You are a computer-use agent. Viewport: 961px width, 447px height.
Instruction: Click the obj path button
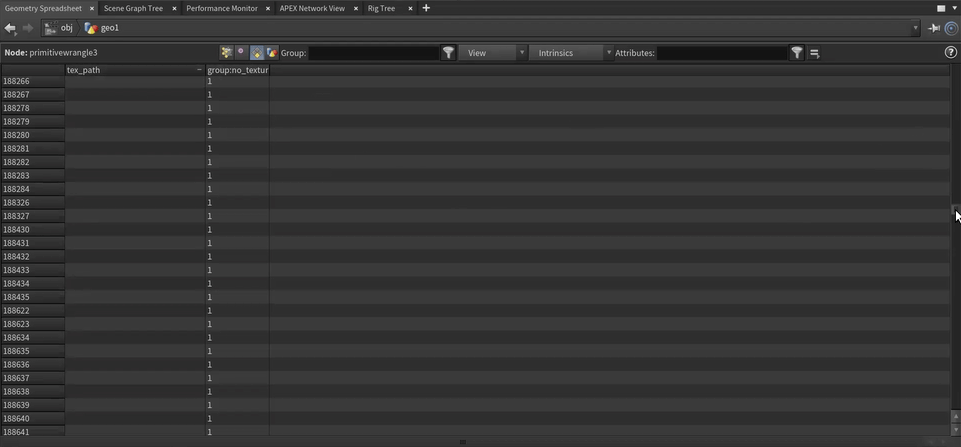tap(60, 28)
